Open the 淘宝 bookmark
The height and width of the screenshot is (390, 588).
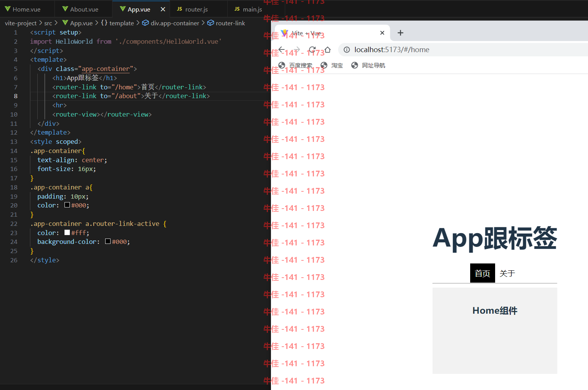click(332, 65)
